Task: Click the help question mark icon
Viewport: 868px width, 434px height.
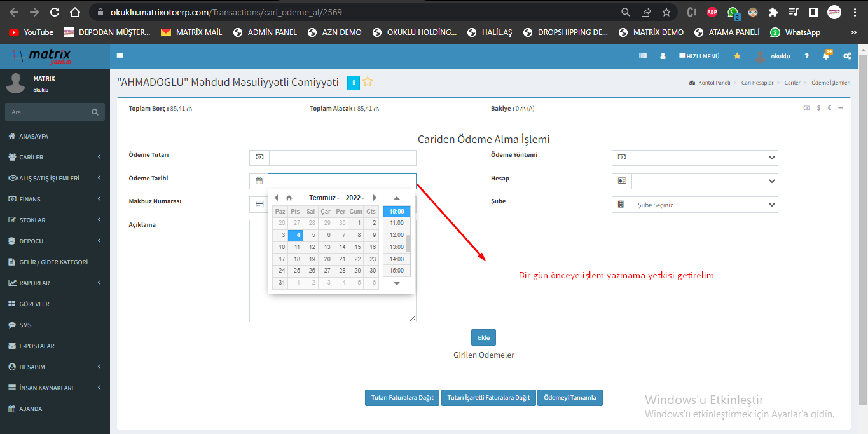Action: click(806, 56)
